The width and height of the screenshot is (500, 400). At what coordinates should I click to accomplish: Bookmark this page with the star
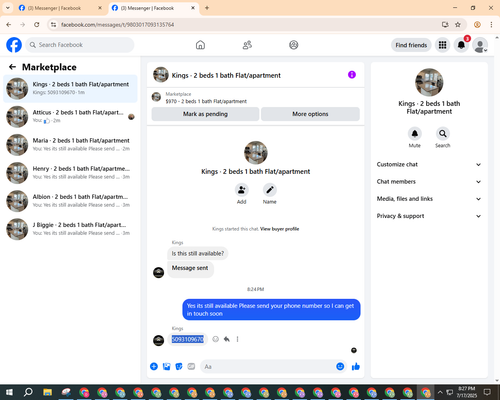(x=458, y=25)
